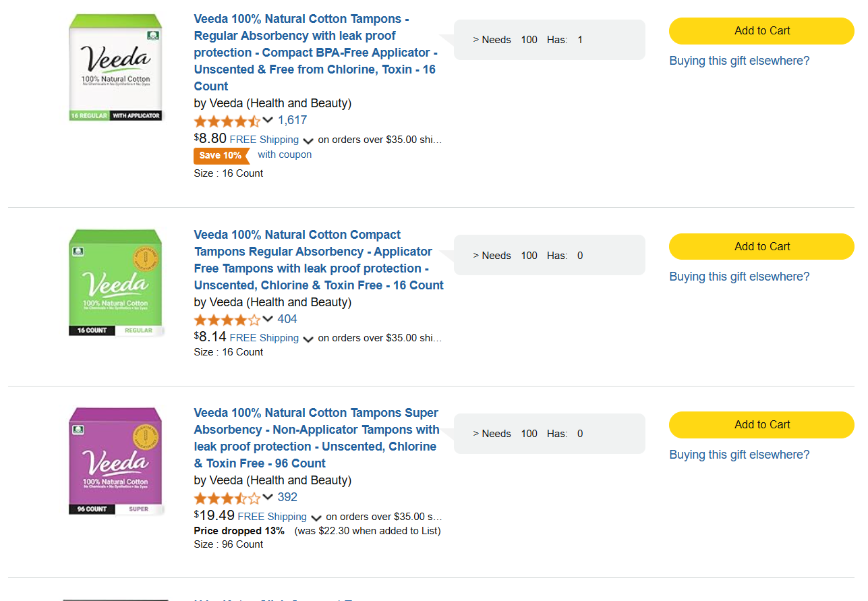Expand FREE Shipping details for the $19.49 item
Screen dimensions: 868x601
pyautogui.click(x=316, y=518)
